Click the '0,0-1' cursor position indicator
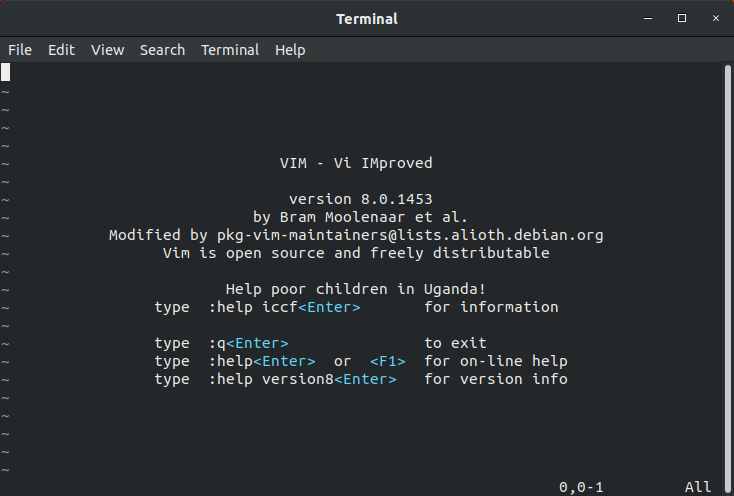The height and width of the screenshot is (496, 734). click(581, 487)
